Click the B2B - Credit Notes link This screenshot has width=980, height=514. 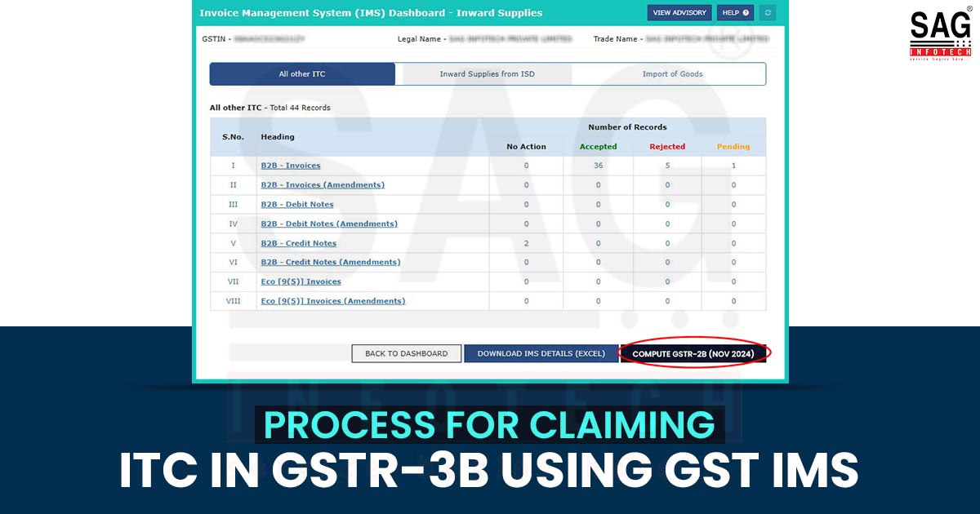(298, 243)
